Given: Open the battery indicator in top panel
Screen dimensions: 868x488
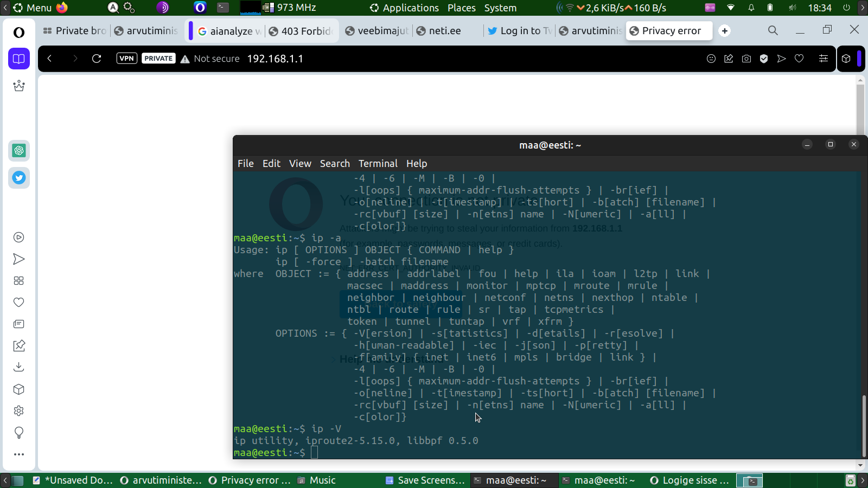Looking at the screenshot, I should pos(770,8).
